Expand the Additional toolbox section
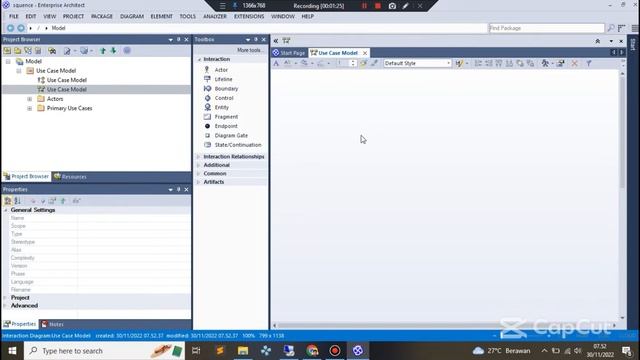Screen dimensions: 640x360 [199, 165]
